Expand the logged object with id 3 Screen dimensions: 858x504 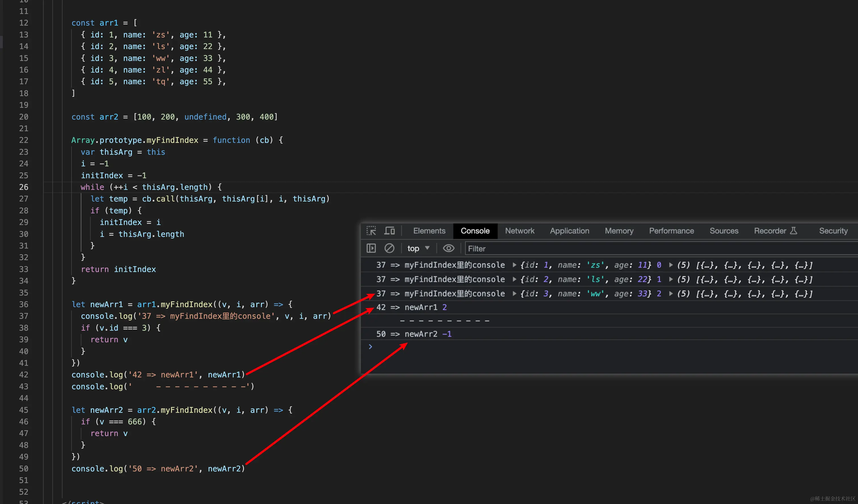pyautogui.click(x=514, y=294)
